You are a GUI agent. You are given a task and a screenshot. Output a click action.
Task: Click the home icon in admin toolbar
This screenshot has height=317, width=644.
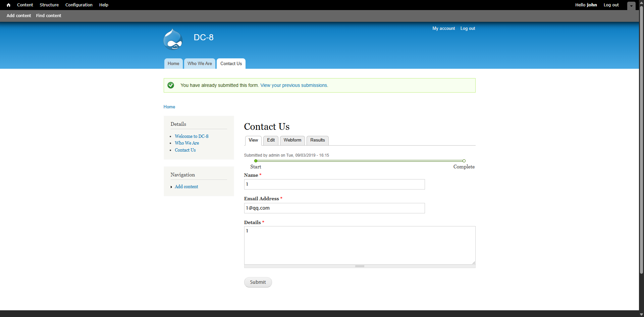coord(9,5)
